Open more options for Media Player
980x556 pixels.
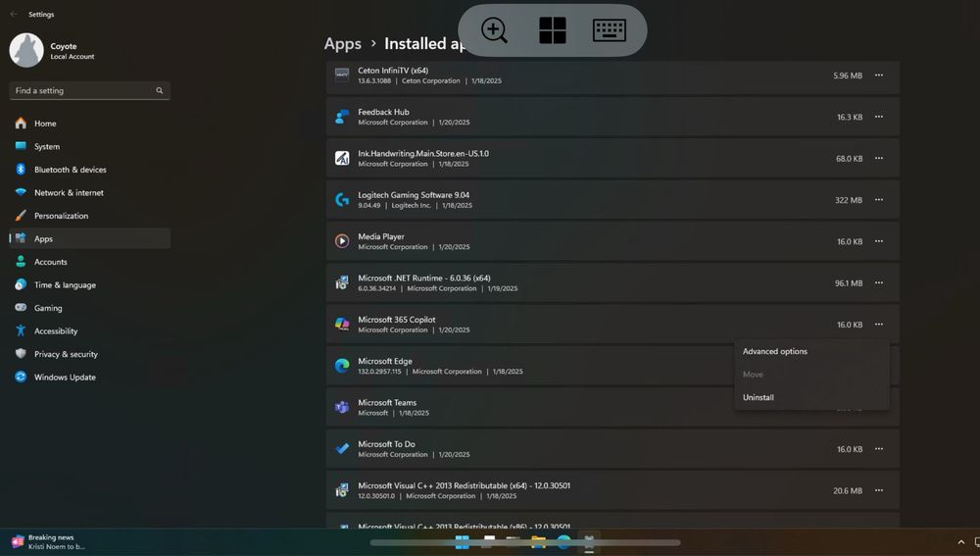879,241
